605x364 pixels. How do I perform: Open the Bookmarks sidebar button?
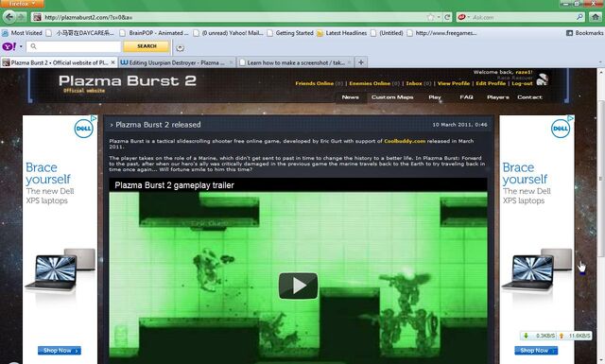584,33
